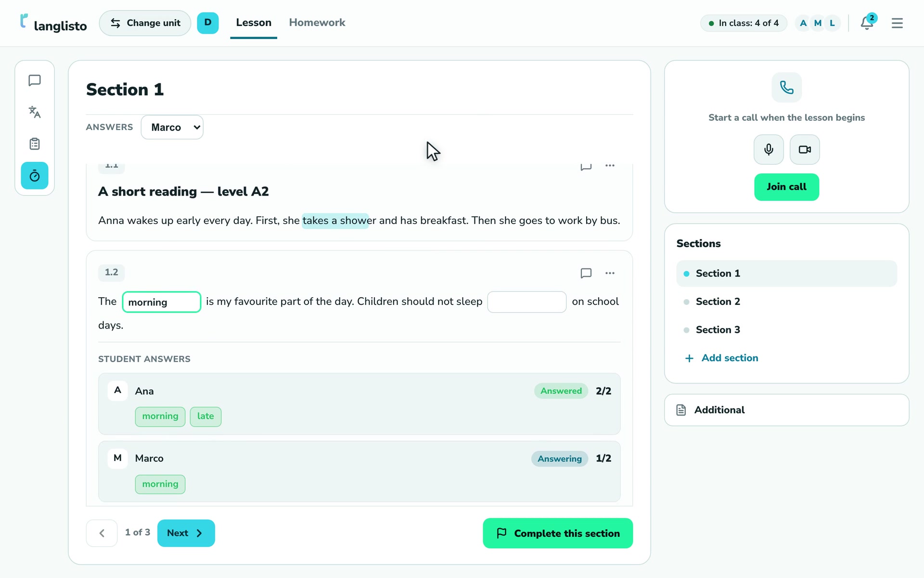
Task: Select Section 3 in Sections list
Action: [x=786, y=330]
